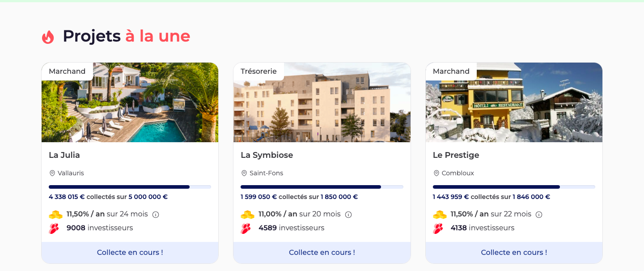This screenshot has width=644, height=271.
Task: Click Le Prestige "Collecte en cours !" button
Action: (514, 253)
